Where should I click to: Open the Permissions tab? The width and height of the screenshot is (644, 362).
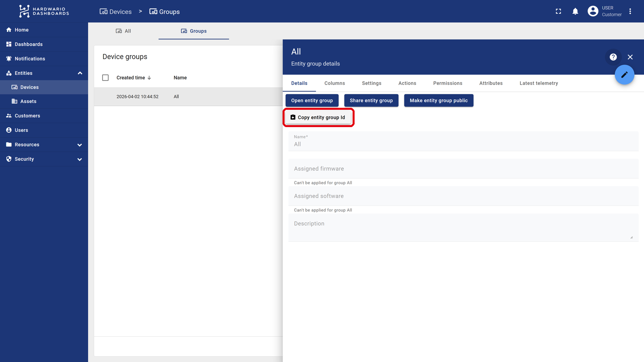tap(448, 83)
